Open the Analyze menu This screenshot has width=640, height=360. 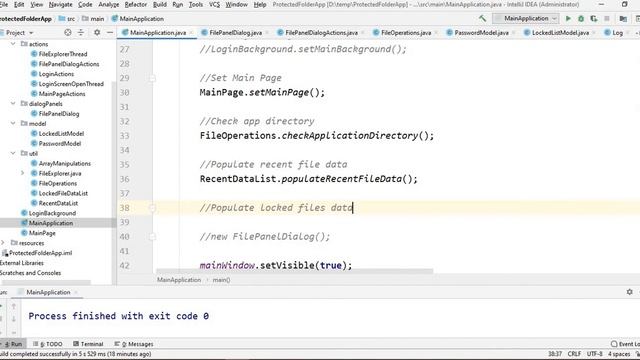(109, 4)
